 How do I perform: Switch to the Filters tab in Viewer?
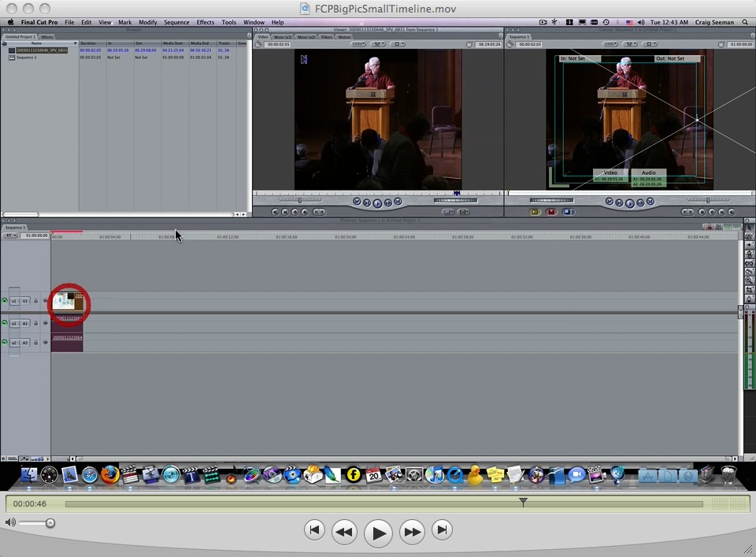327,37
